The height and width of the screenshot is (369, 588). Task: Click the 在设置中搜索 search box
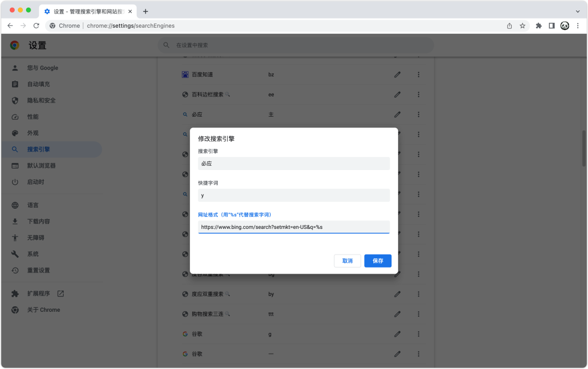(x=296, y=45)
